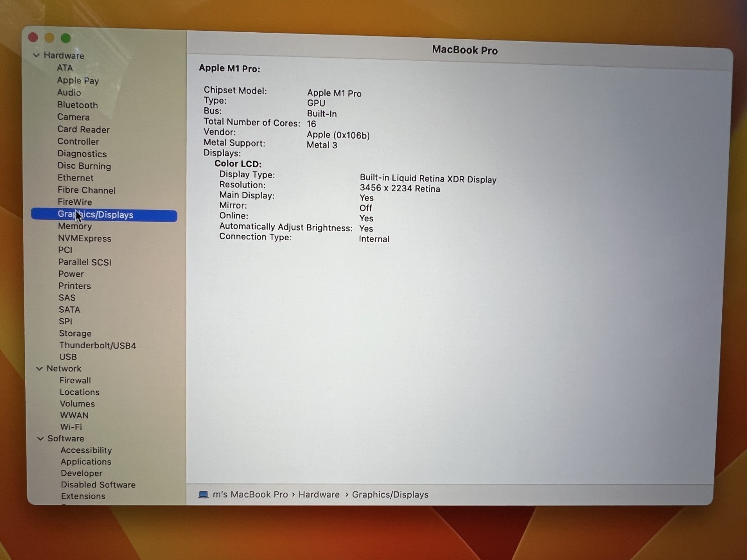
Task: Select Developer in the sidebar
Action: pyautogui.click(x=81, y=473)
